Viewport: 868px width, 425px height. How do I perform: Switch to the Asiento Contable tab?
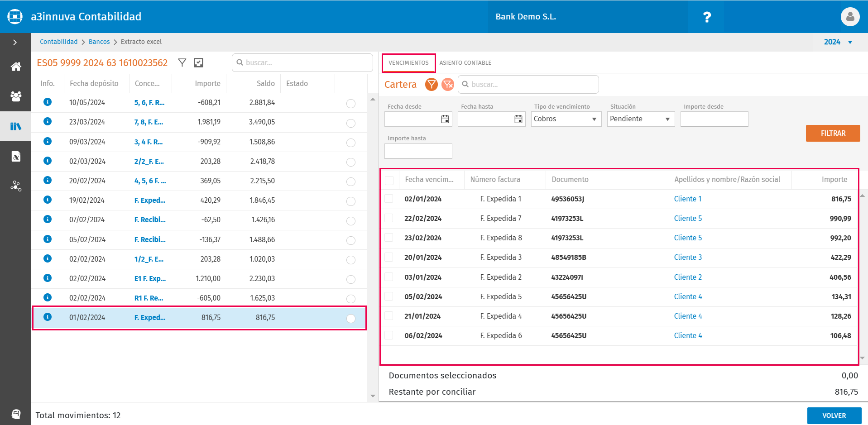[465, 63]
